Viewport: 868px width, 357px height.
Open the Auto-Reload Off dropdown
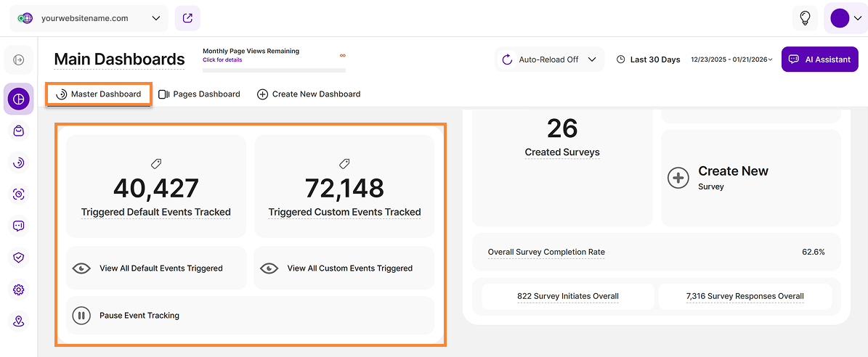point(550,59)
